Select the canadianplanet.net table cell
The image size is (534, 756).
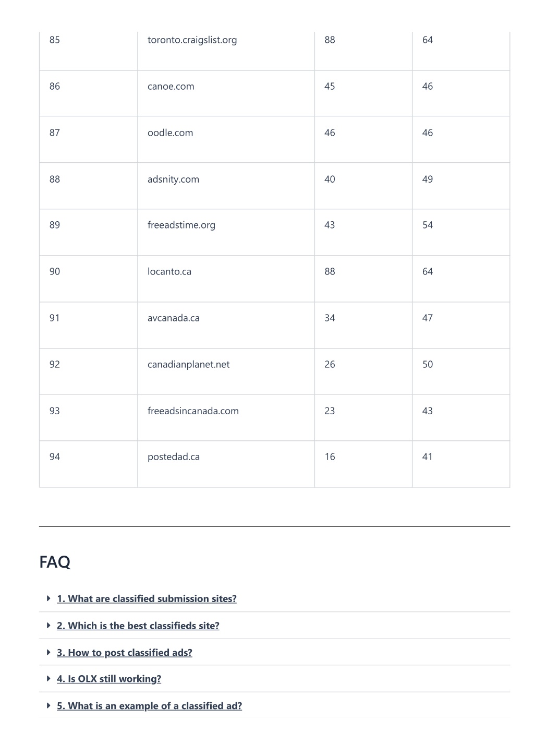point(226,371)
